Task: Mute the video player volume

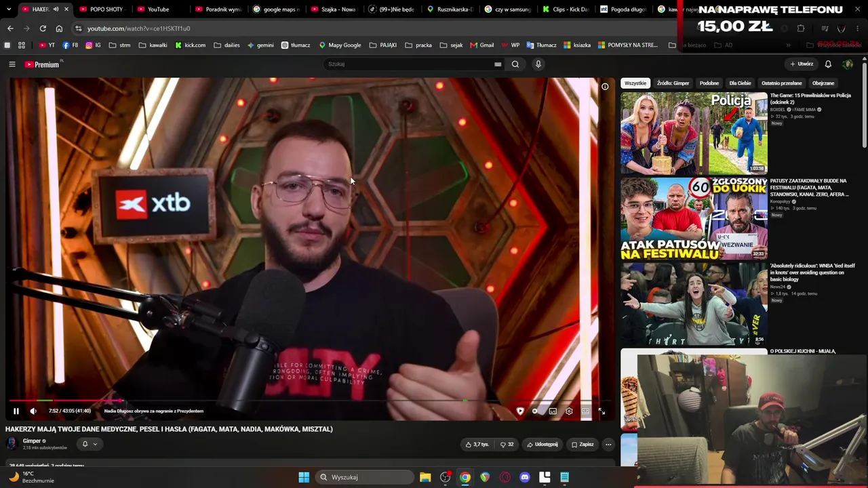Action: pyautogui.click(x=33, y=411)
